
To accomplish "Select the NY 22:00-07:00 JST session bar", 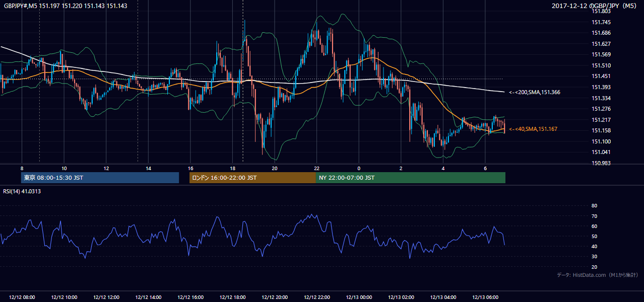I will 411,178.
